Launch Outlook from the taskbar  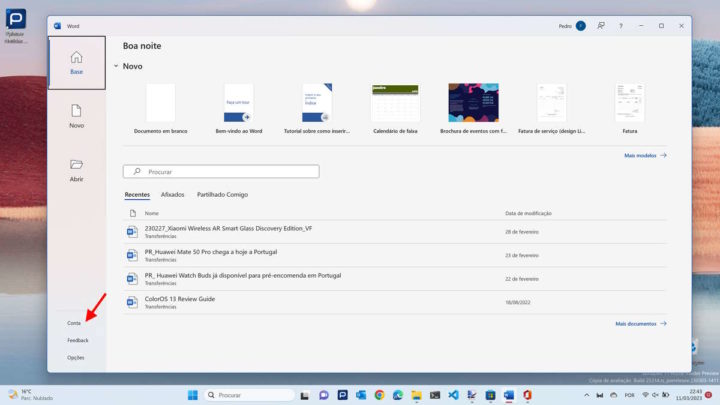[361, 395]
